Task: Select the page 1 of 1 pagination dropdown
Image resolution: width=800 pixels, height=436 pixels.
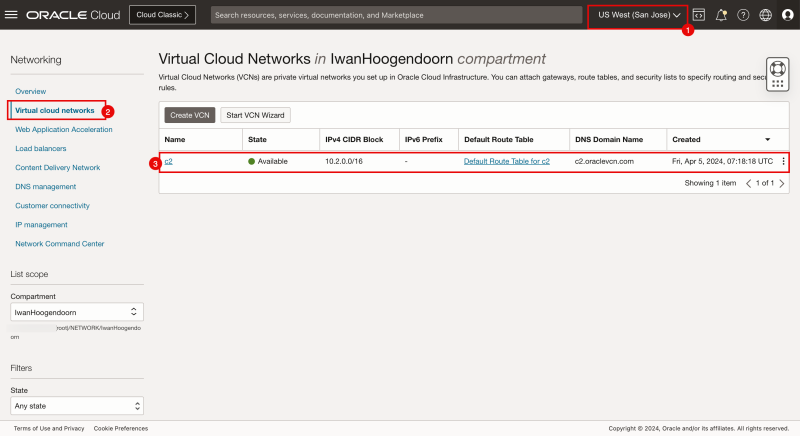Action: click(763, 184)
